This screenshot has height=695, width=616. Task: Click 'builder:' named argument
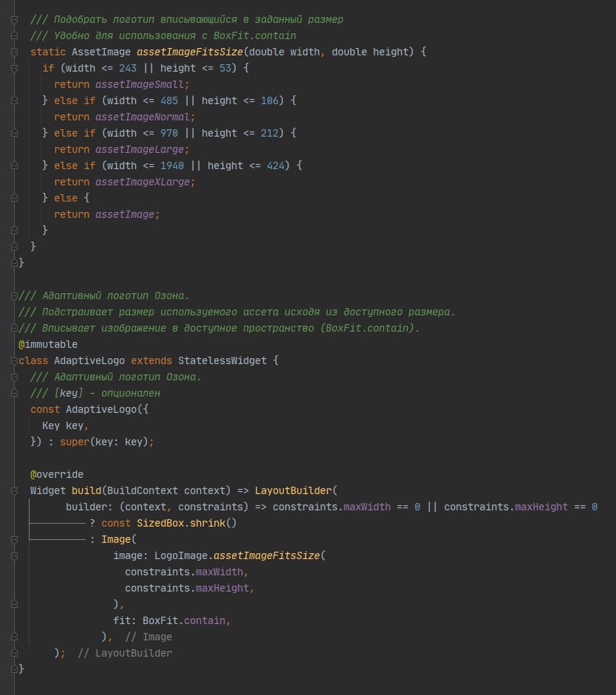[89, 507]
